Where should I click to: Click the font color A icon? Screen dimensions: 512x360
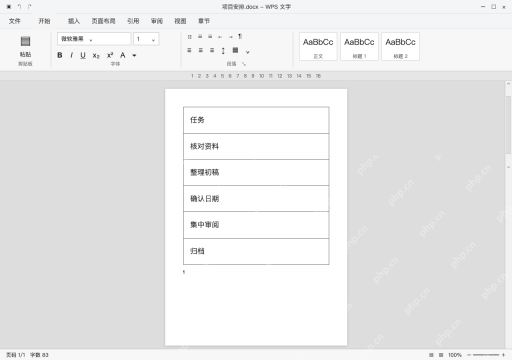[x=123, y=55]
